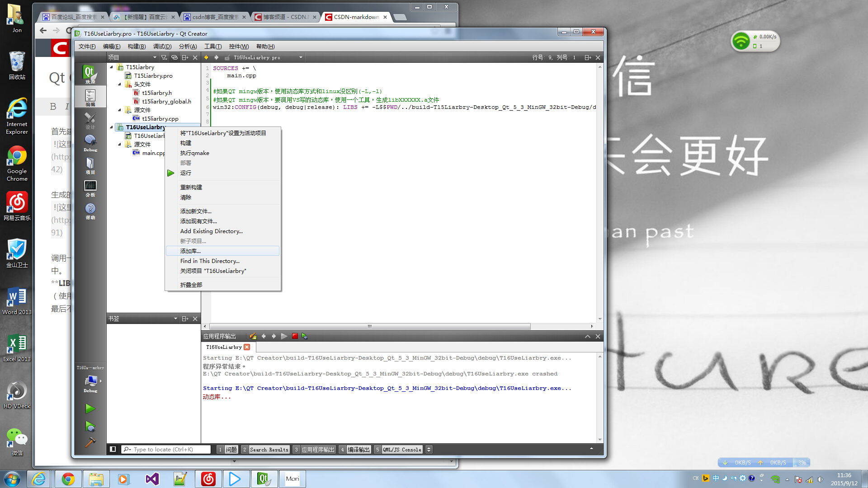The width and height of the screenshot is (868, 488).
Task: Select '将T16UseLiarbry设置为活动项目' menu item
Action: 223,132
